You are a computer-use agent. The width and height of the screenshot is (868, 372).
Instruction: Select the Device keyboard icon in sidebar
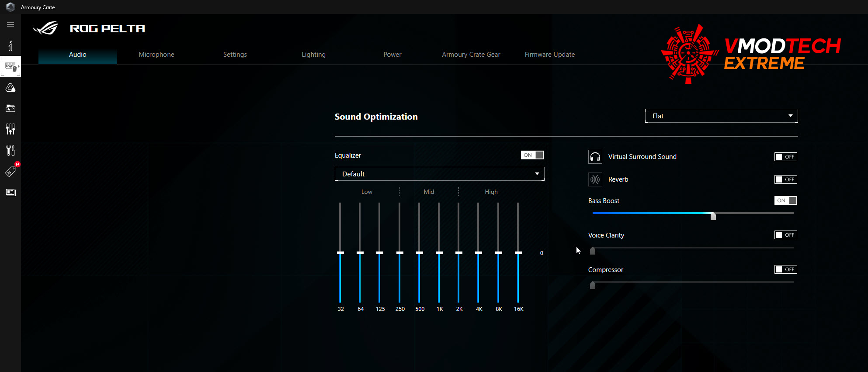click(x=10, y=66)
